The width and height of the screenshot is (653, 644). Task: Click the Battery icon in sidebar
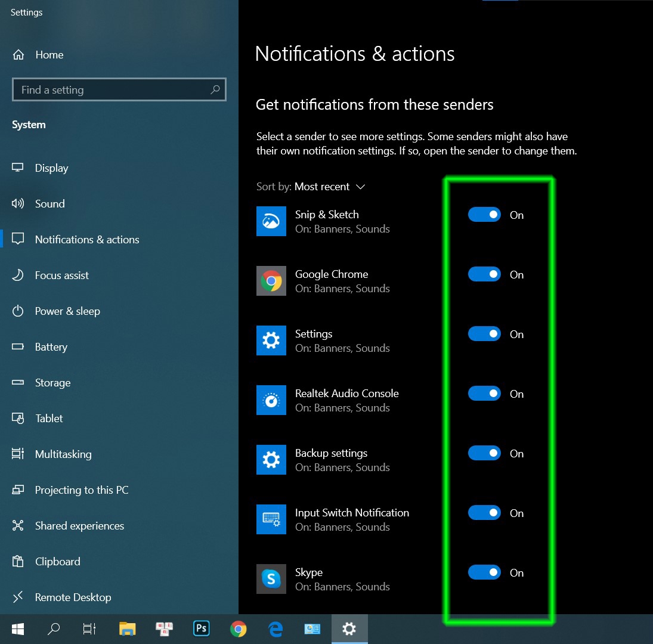pyautogui.click(x=17, y=347)
